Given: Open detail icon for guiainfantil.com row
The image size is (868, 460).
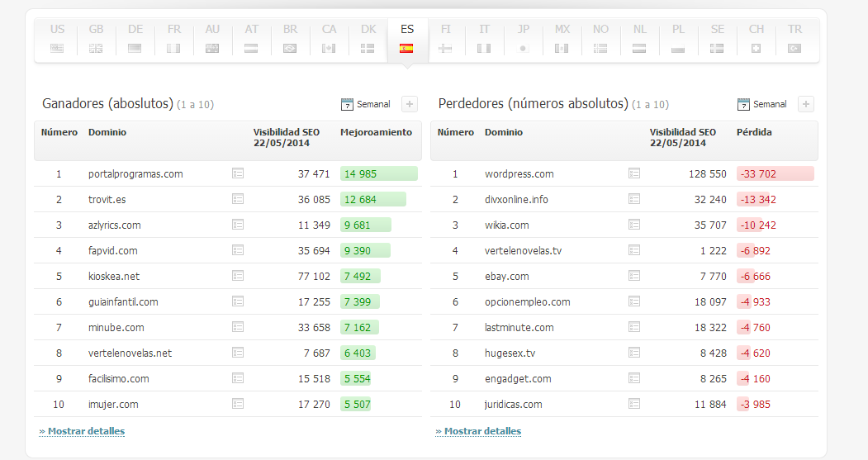Looking at the screenshot, I should point(238,301).
